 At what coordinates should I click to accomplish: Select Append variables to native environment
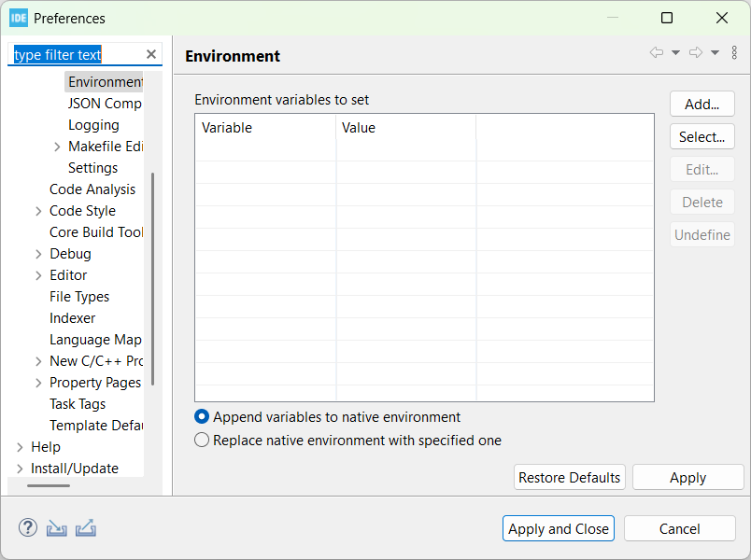pyautogui.click(x=202, y=417)
